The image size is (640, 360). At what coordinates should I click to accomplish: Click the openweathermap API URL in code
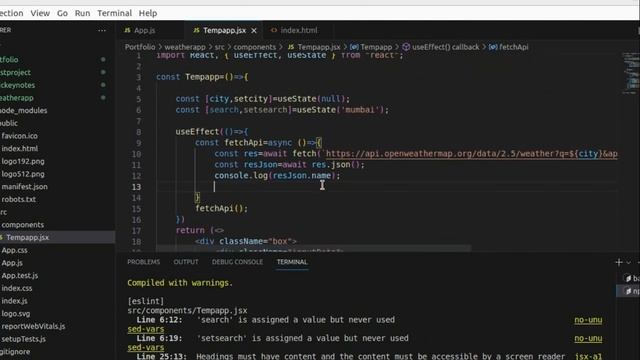point(471,154)
